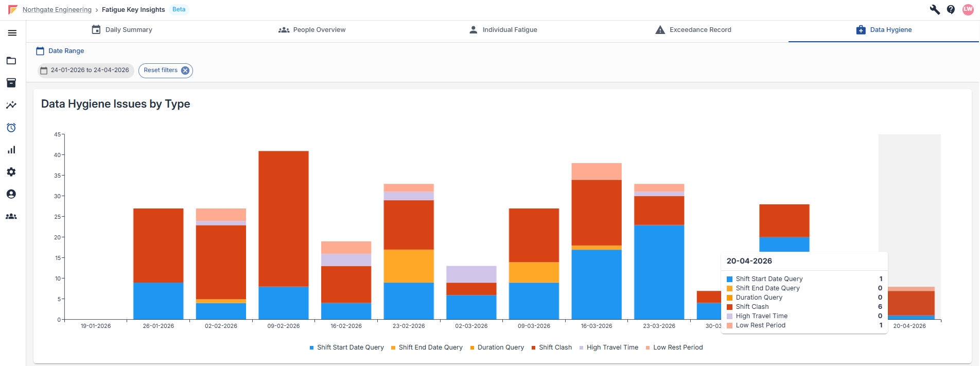
Task: Open the LW user avatar
Action: pos(968,10)
